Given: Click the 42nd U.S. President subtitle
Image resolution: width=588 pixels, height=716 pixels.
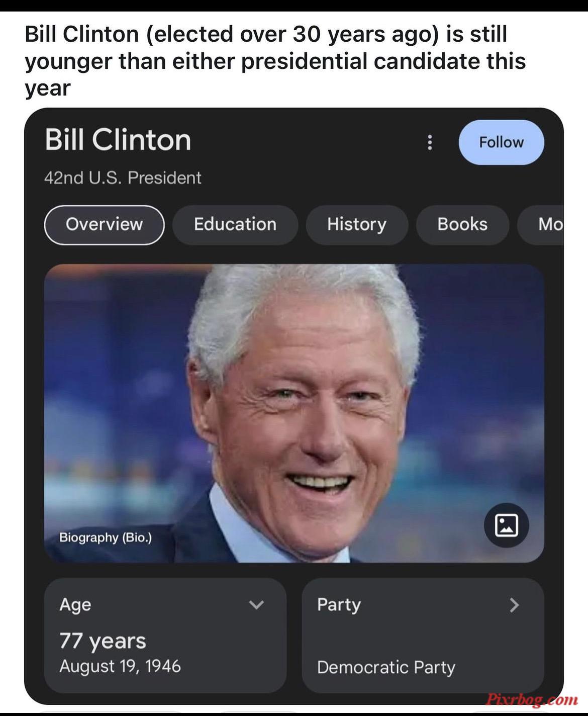Looking at the screenshot, I should (123, 177).
